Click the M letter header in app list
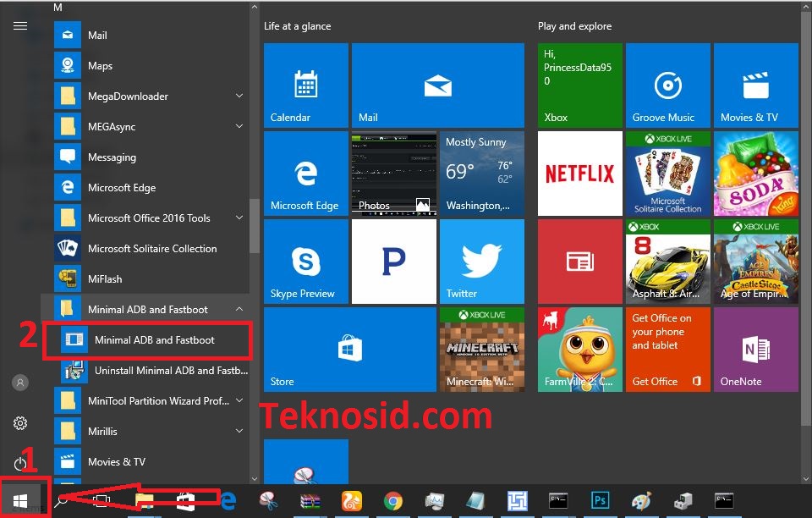 58,8
